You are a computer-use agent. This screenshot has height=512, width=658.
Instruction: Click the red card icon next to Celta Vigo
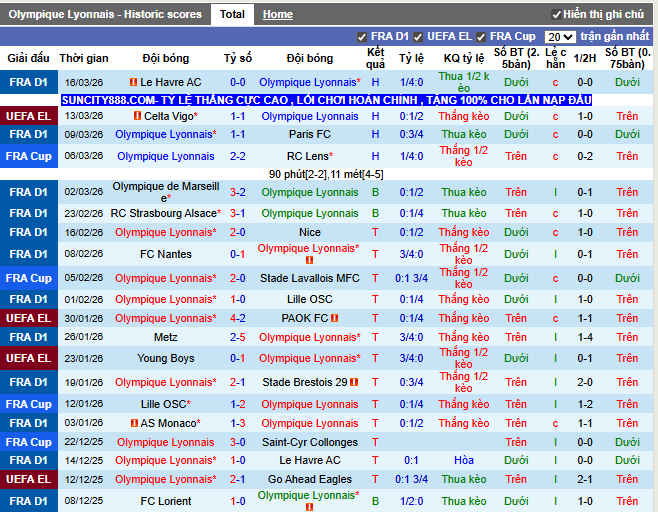pyautogui.click(x=137, y=117)
